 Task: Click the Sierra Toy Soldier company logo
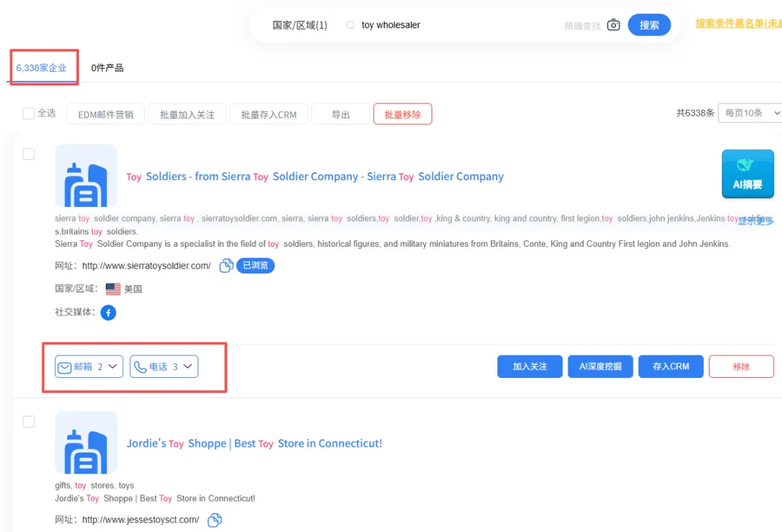pyautogui.click(x=86, y=175)
